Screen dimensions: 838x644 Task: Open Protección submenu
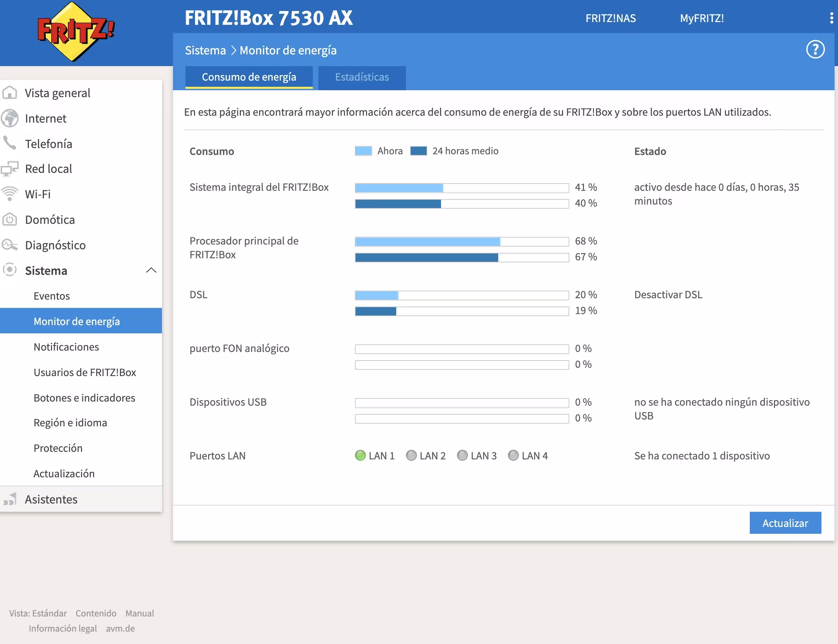click(81, 448)
